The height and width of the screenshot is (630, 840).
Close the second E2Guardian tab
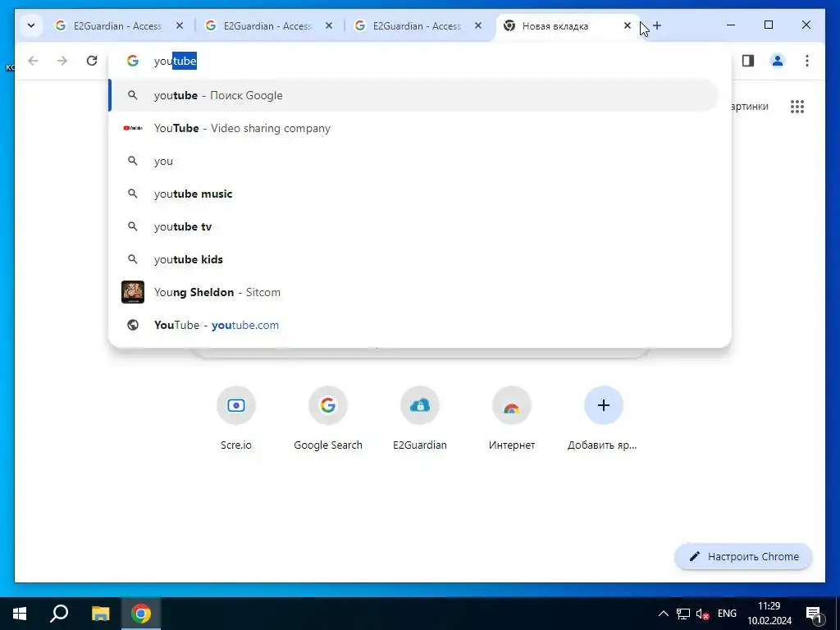pos(329,25)
